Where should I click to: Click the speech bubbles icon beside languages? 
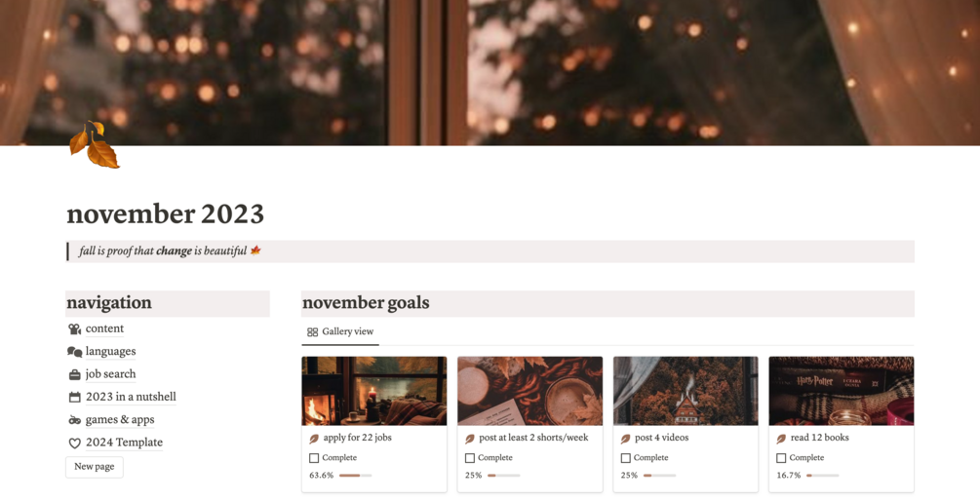coord(74,352)
